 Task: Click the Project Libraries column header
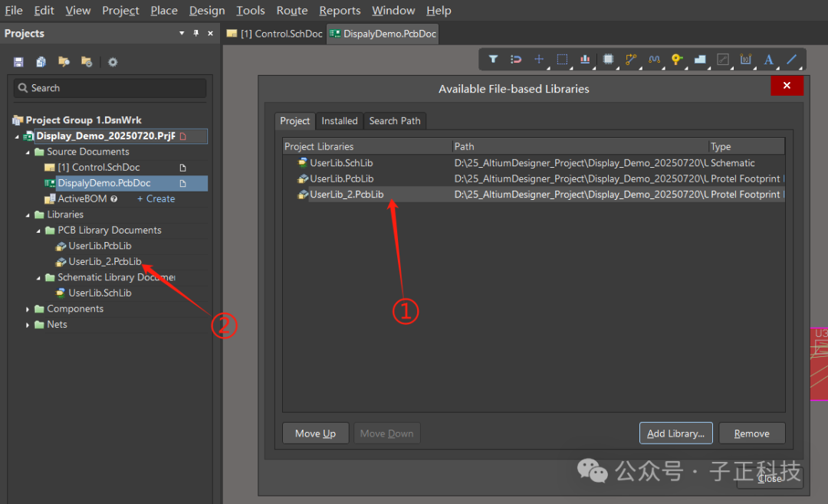tap(367, 146)
